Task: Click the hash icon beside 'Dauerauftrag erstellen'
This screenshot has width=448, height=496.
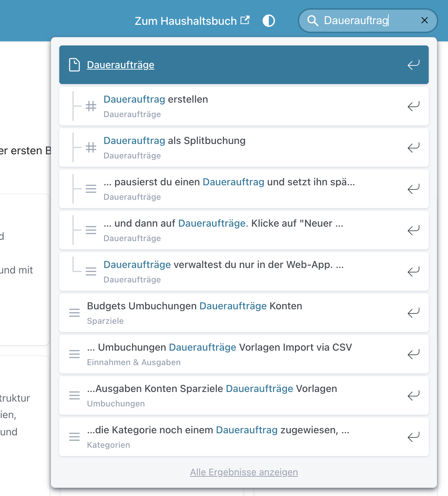Action: pyautogui.click(x=91, y=106)
